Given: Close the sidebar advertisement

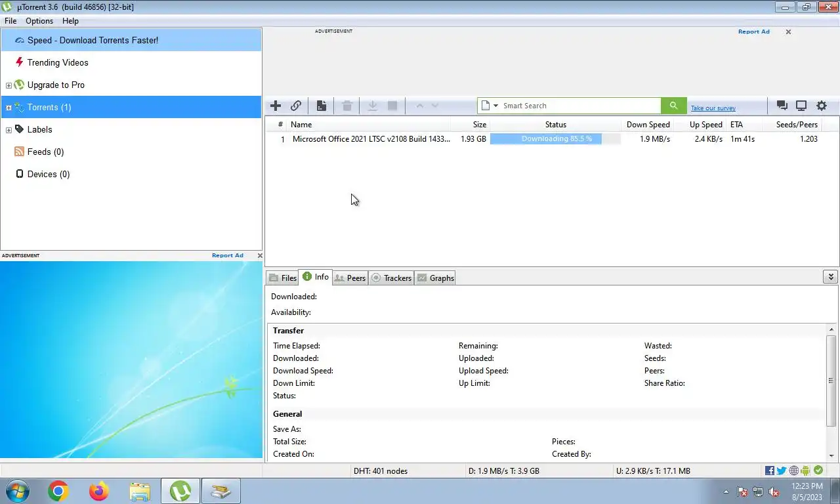Looking at the screenshot, I should 260,255.
